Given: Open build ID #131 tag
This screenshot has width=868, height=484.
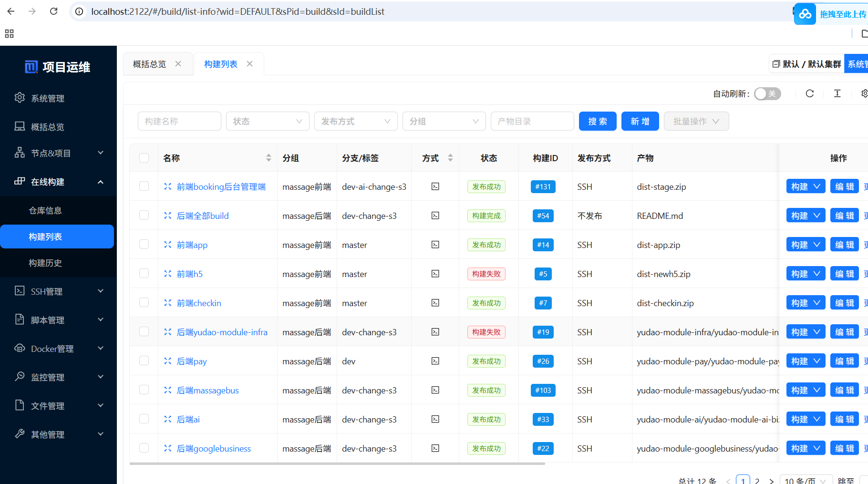Looking at the screenshot, I should [x=543, y=186].
